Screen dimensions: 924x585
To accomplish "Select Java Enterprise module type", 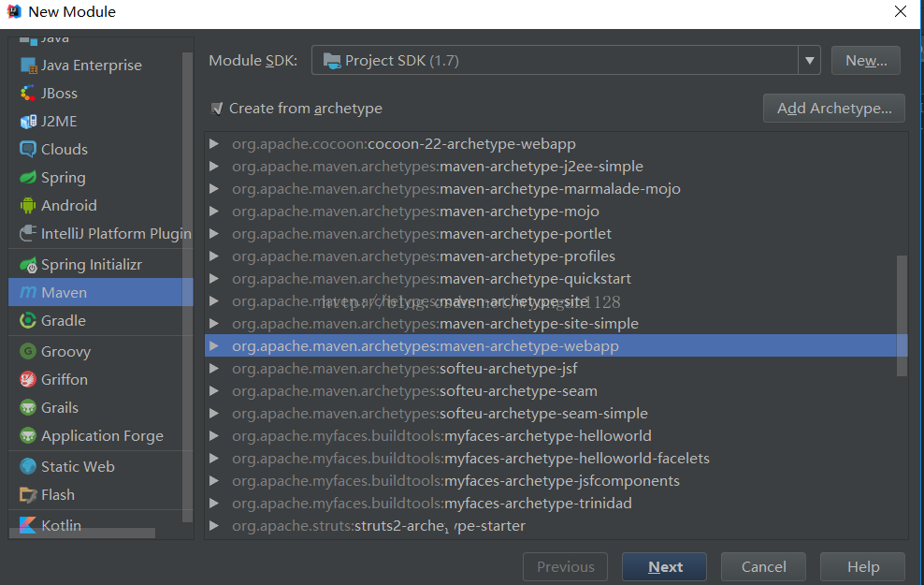I will [91, 66].
